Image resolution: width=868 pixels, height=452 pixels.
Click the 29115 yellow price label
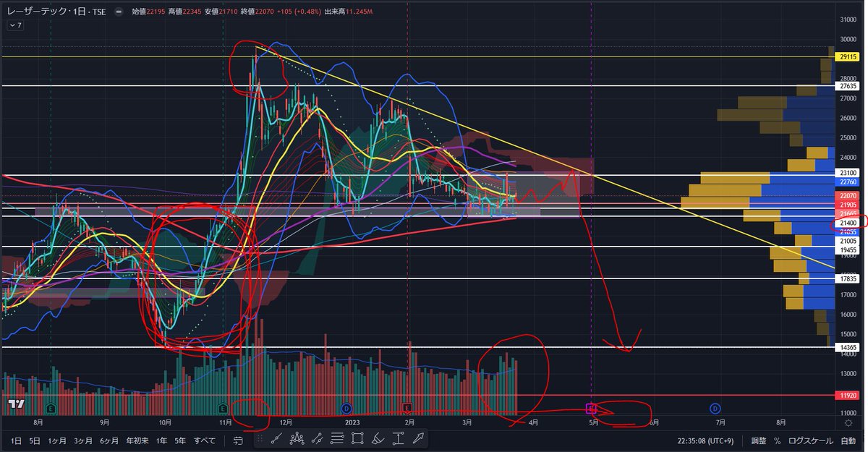tap(847, 56)
